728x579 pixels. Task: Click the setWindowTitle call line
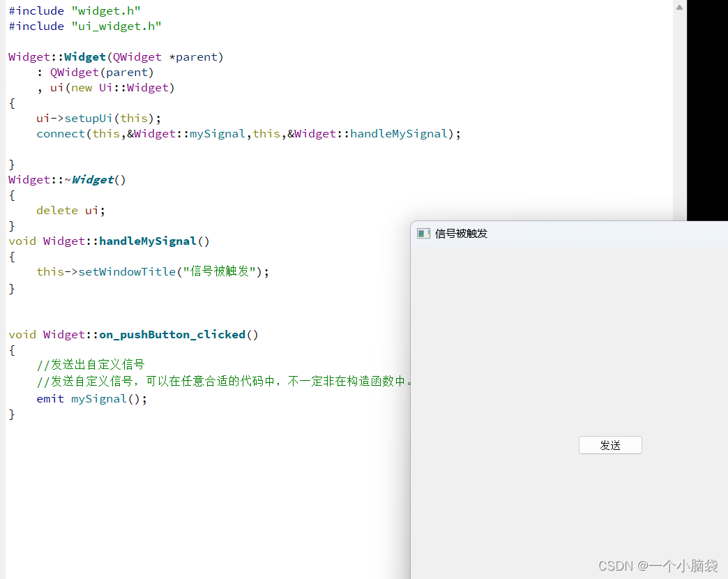pyautogui.click(x=153, y=271)
